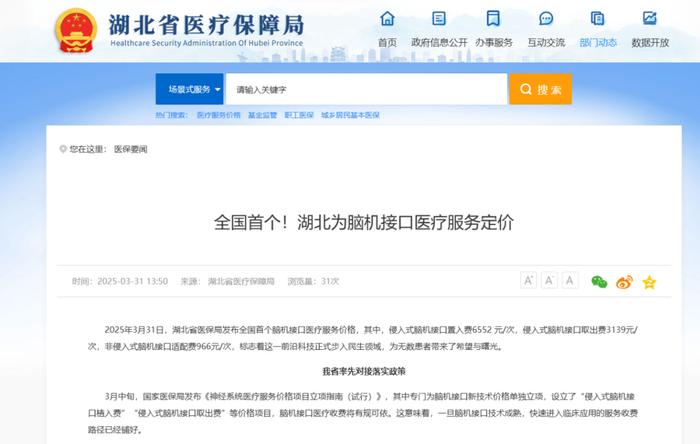Click the 热门搜索 label
Image resolution: width=700 pixels, height=444 pixels.
point(171,115)
